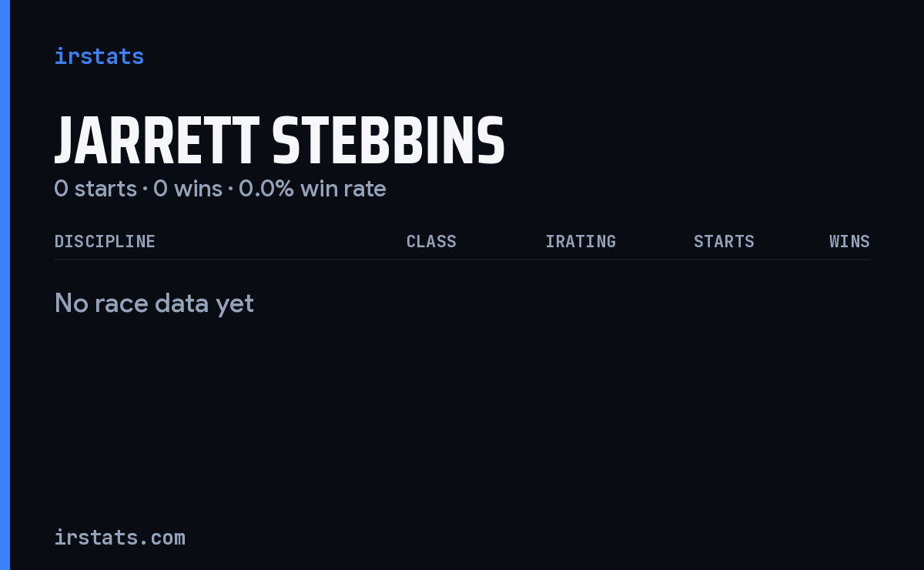
Task: Sort table by CLASS column header
Action: pos(431,241)
